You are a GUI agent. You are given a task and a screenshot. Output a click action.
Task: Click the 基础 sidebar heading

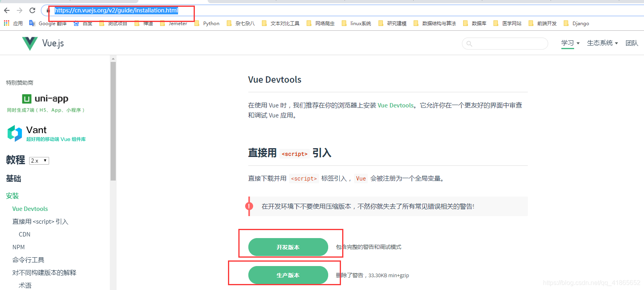point(14,179)
